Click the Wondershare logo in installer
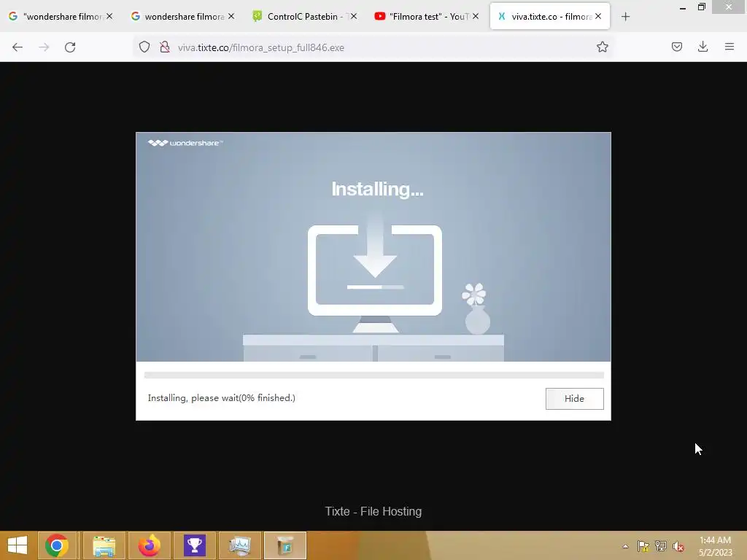 [x=185, y=143]
